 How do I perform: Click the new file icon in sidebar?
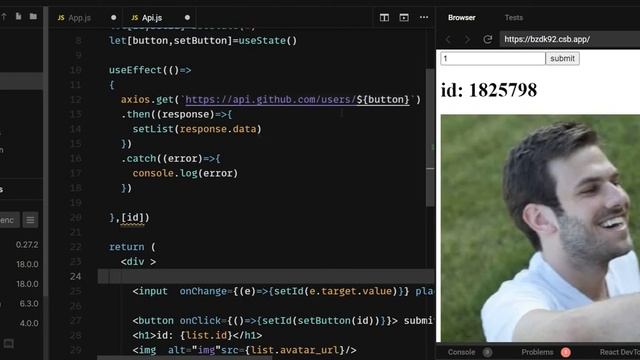(18, 16)
